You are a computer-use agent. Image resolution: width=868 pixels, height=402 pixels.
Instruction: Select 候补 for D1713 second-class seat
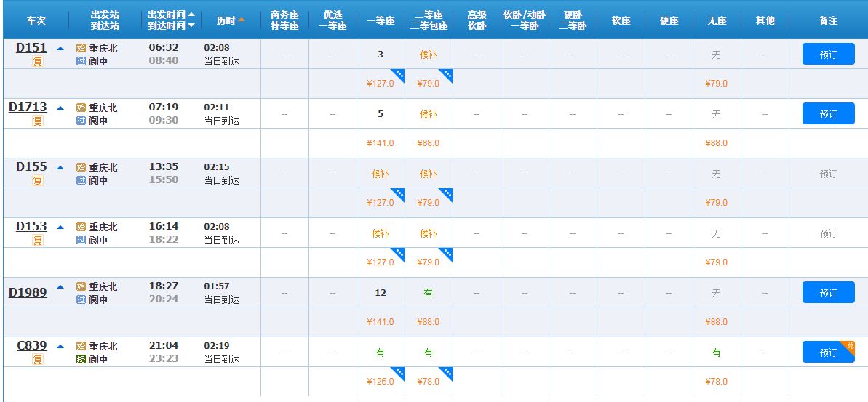pos(428,114)
